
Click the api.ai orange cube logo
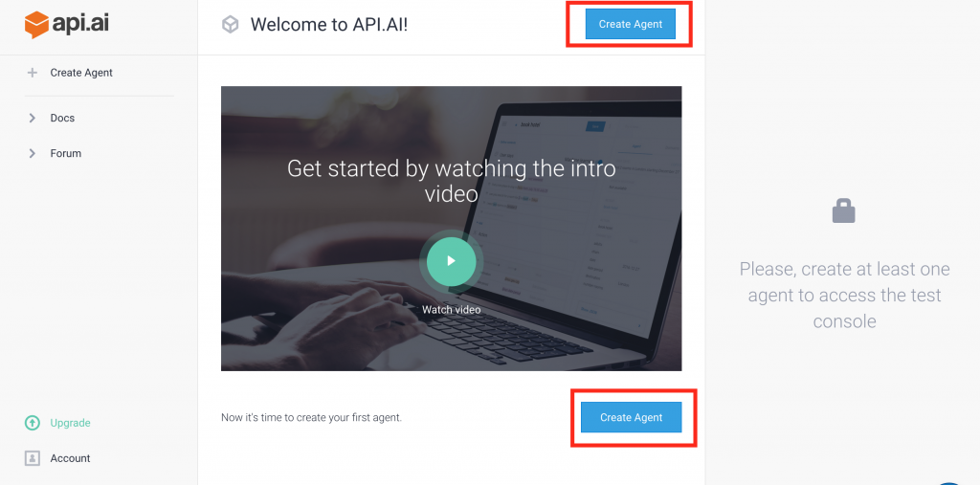pyautogui.click(x=37, y=24)
